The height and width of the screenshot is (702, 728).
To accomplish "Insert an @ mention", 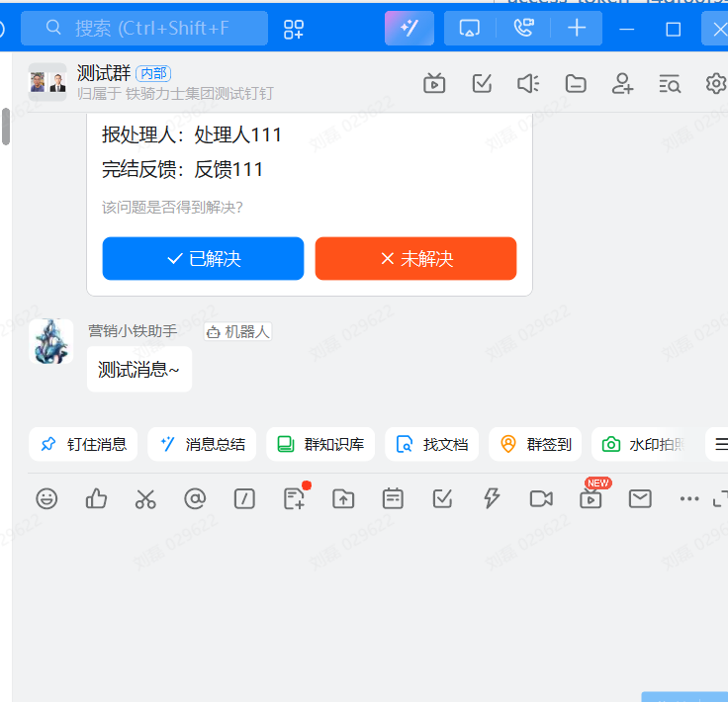I will pyautogui.click(x=195, y=499).
